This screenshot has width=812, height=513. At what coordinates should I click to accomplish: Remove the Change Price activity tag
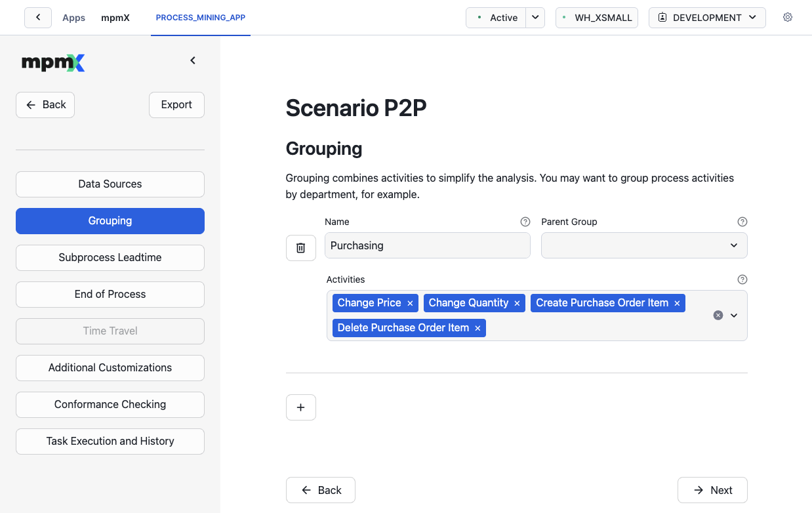pyautogui.click(x=410, y=303)
